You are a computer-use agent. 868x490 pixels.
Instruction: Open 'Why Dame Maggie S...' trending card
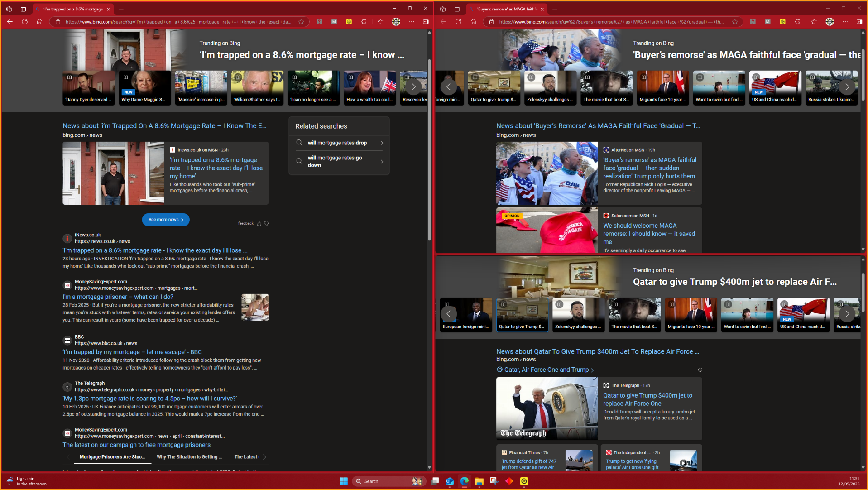click(145, 88)
